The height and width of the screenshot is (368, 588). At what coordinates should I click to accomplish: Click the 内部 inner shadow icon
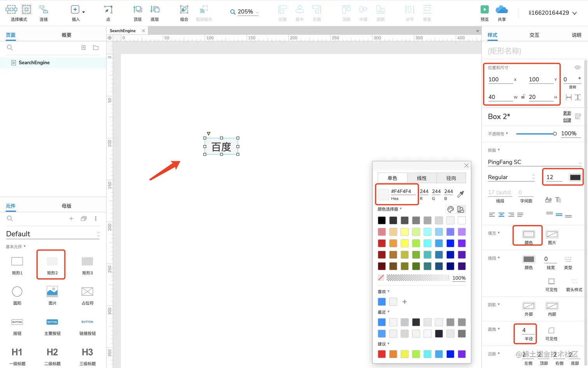552,306
